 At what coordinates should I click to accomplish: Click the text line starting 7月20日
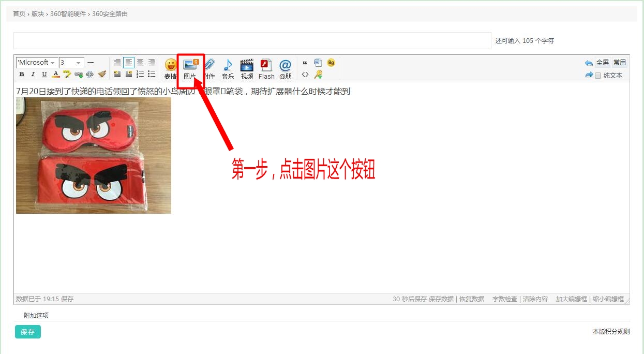tap(183, 92)
